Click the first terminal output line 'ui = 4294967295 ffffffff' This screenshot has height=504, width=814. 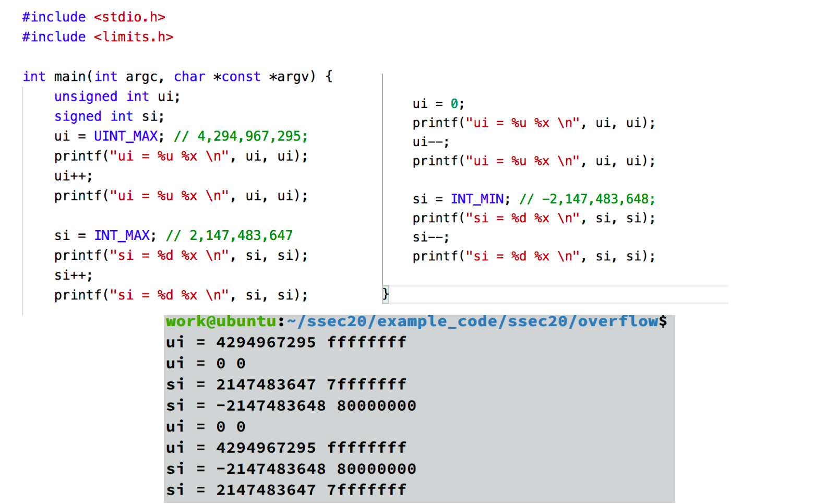tap(286, 343)
